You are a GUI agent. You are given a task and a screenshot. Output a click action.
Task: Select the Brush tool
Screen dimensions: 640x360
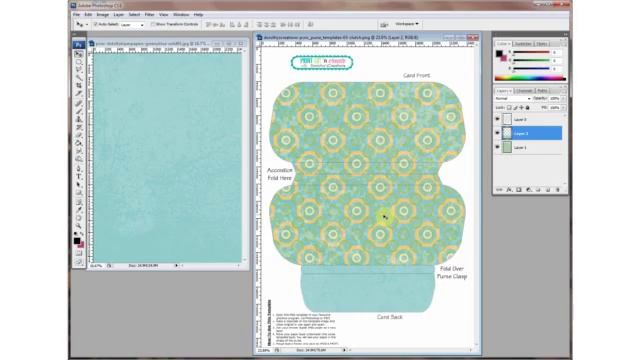pos(79,111)
